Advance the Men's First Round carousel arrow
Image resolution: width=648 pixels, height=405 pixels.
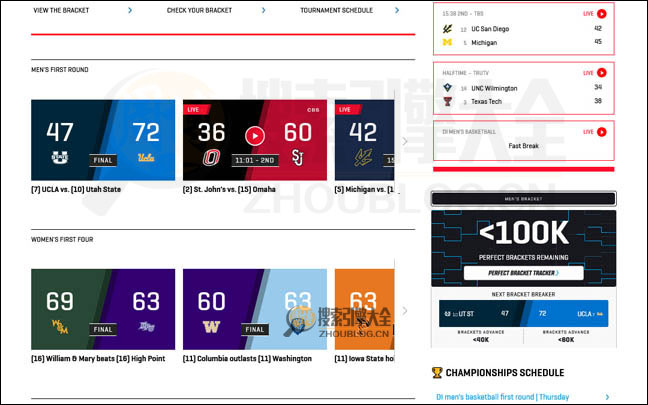pos(405,141)
